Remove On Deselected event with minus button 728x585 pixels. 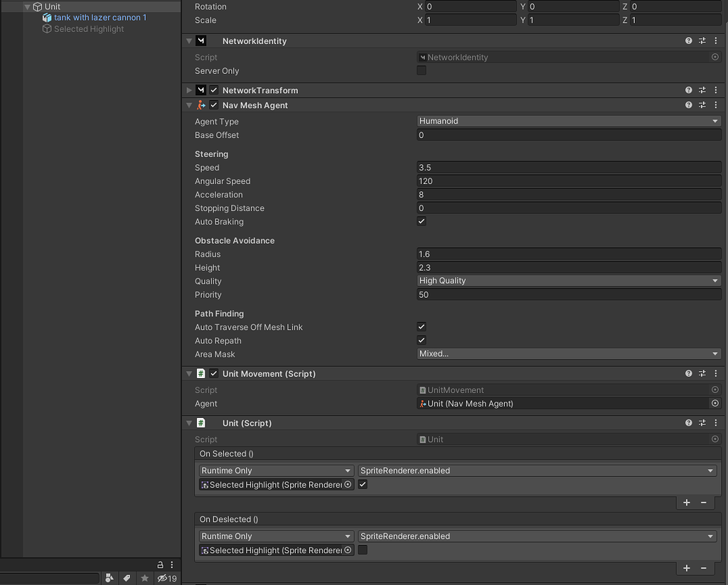point(703,568)
